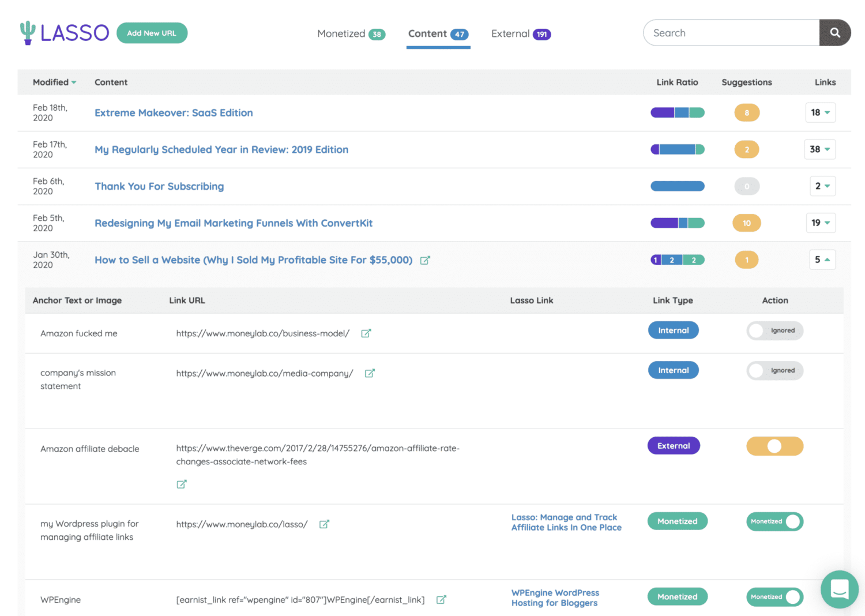Open external icon for WPEngine earnist_link
Screen dimensions: 865x616
[x=441, y=600]
